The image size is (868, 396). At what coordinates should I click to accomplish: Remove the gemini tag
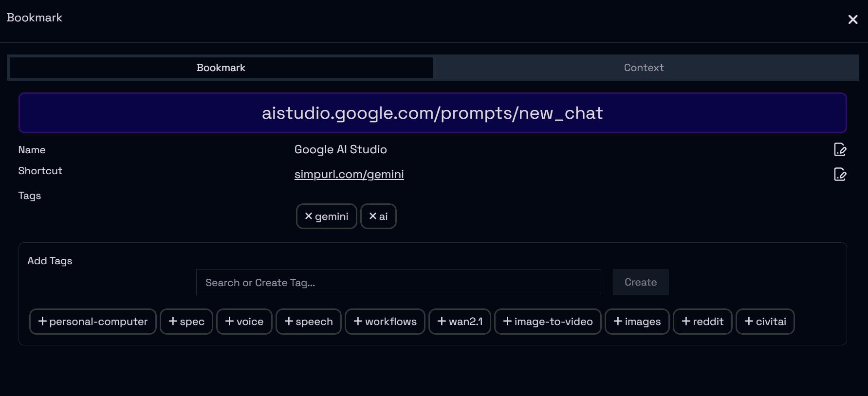click(326, 216)
